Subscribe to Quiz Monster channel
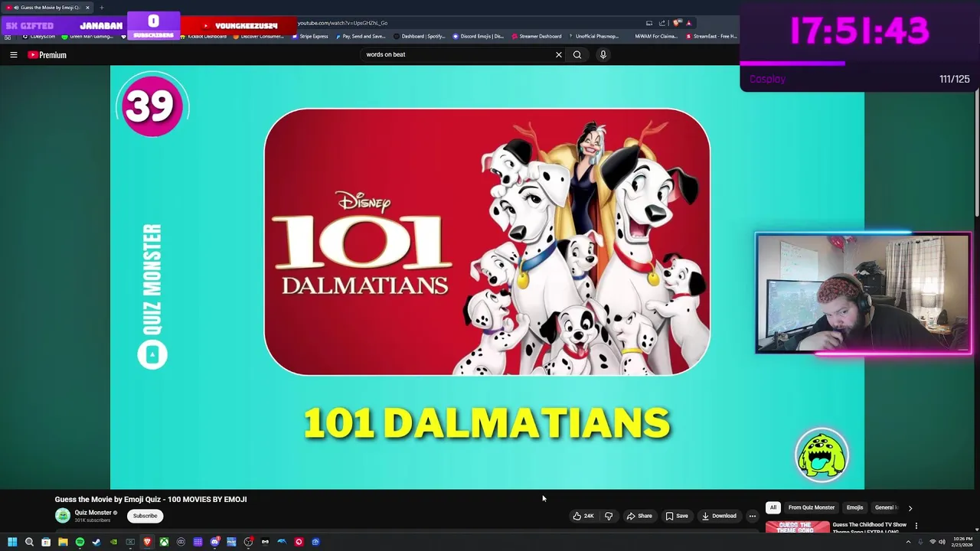The width and height of the screenshot is (980, 551). point(145,516)
